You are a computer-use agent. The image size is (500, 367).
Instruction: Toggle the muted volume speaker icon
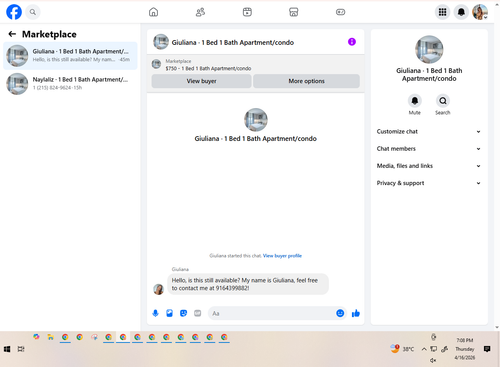433,360
